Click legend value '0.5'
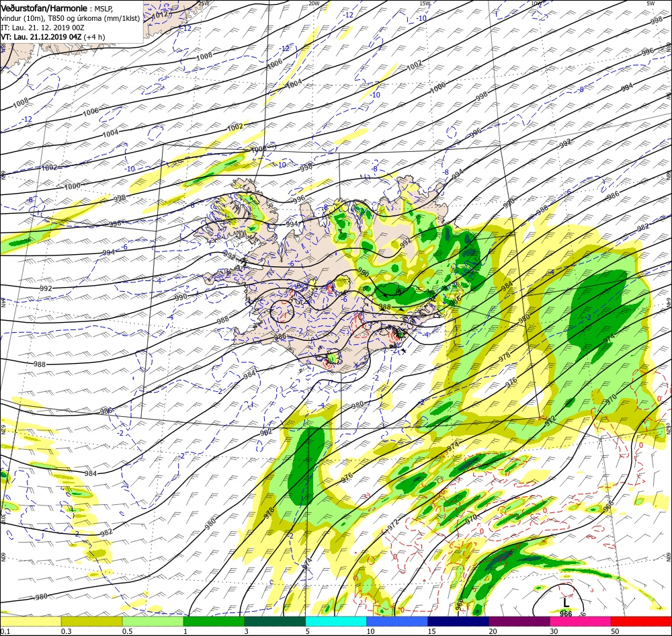The image size is (672, 636). point(127,631)
